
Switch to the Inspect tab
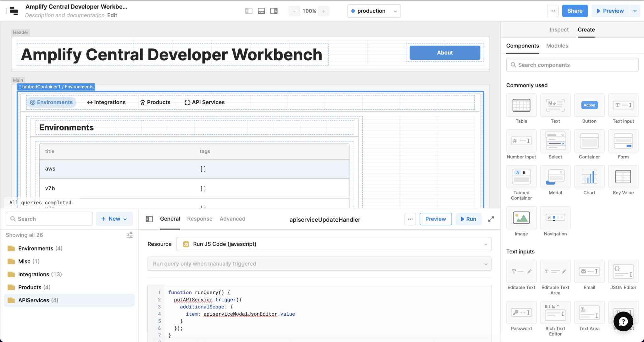[559, 29]
